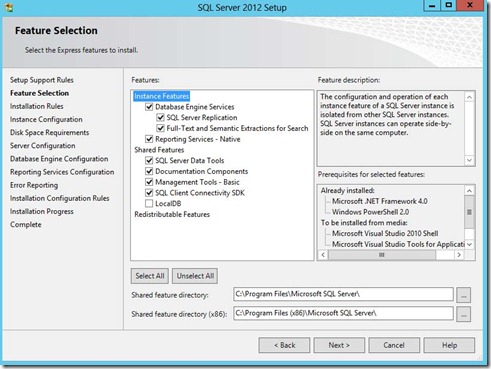Minimize the SQL Server 2012 Setup window
491x369 pixels.
(432, 5)
